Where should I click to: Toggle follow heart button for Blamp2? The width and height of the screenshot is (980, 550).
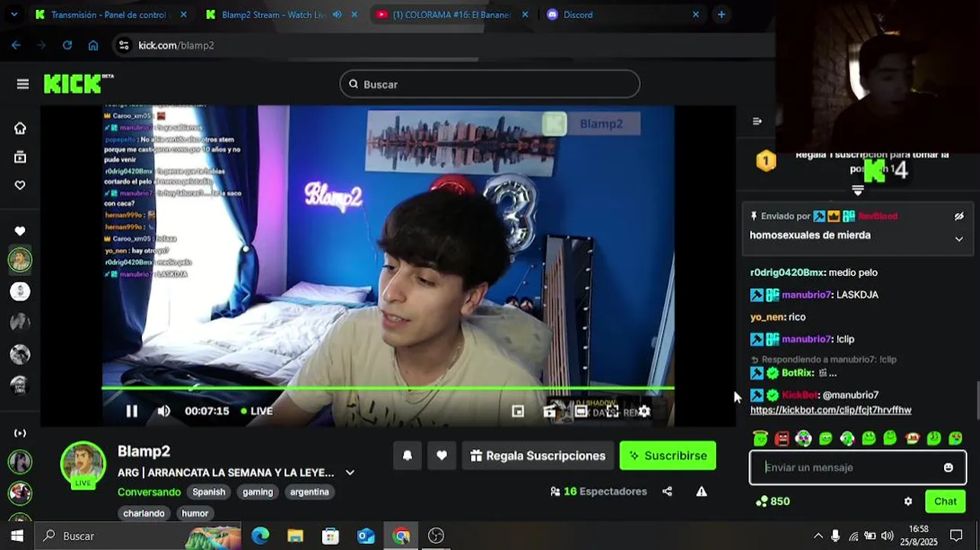[442, 455]
